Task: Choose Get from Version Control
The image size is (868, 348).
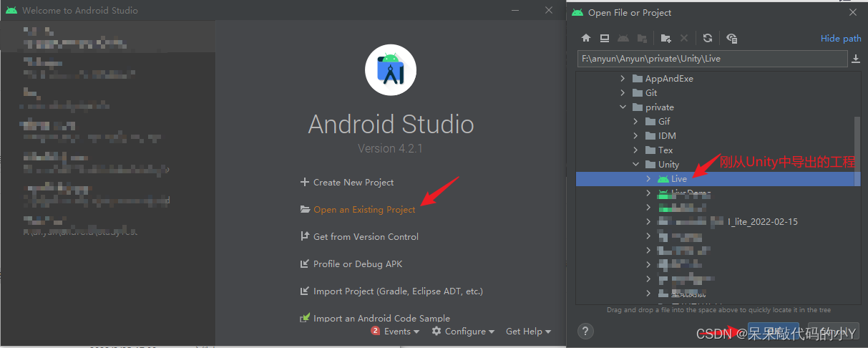Action: pos(366,236)
